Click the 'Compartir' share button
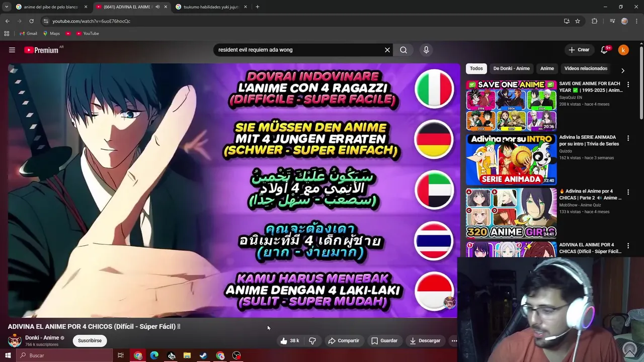The height and width of the screenshot is (362, 644). [344, 341]
